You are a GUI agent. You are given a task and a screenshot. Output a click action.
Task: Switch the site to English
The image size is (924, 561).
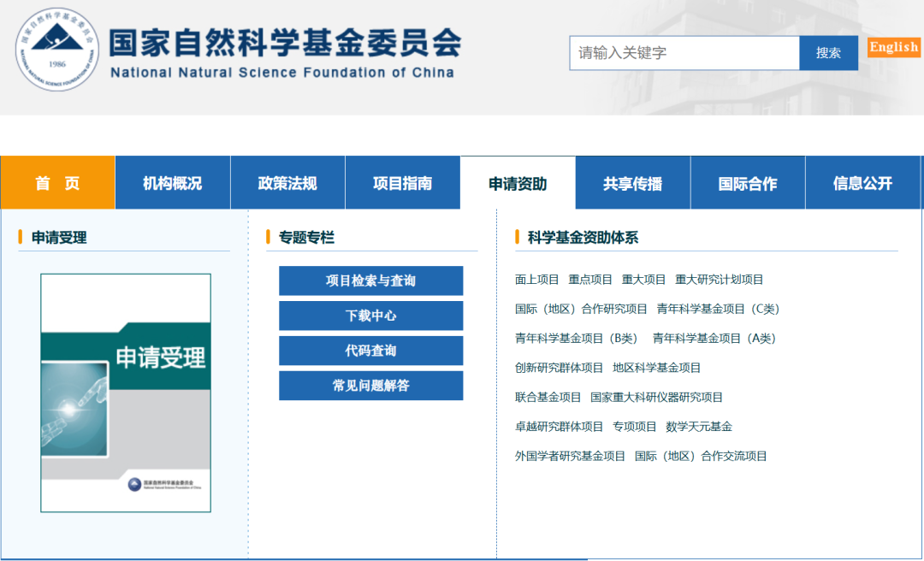(893, 48)
